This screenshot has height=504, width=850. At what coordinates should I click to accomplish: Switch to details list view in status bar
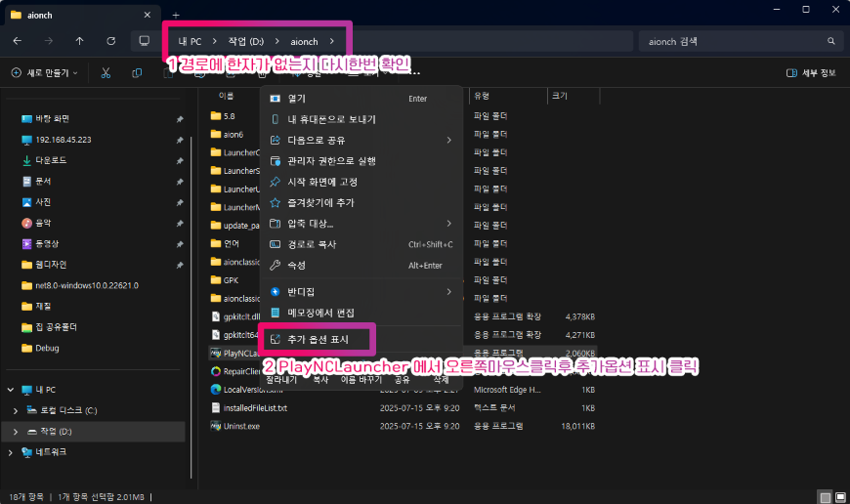click(826, 496)
